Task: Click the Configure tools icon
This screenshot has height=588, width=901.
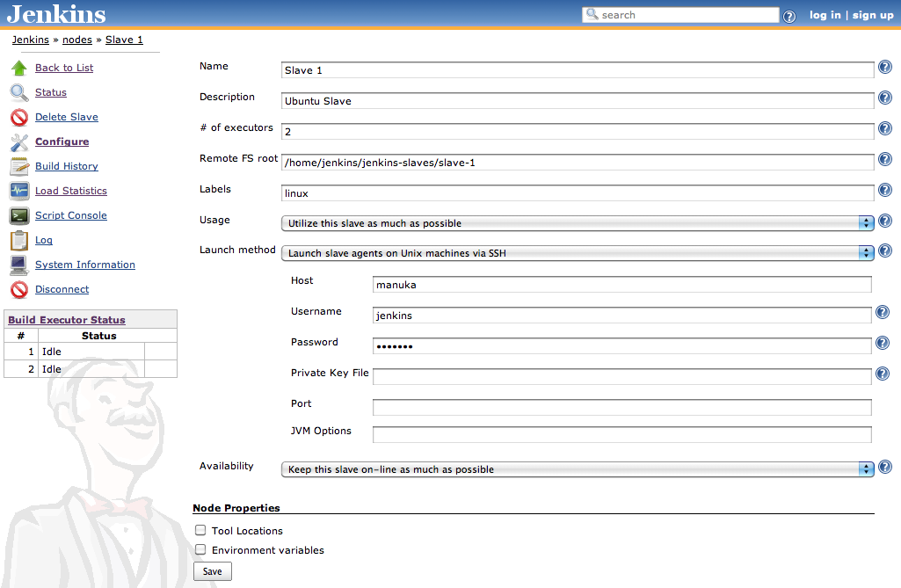Action: coord(19,142)
